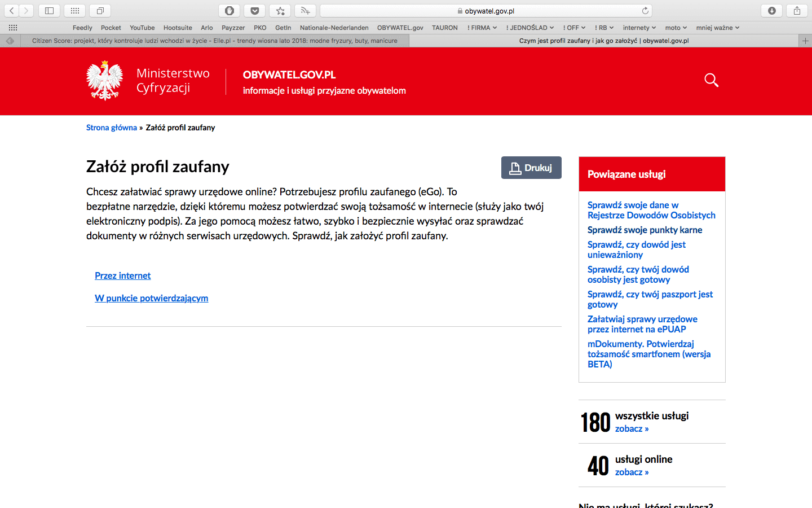
Task: Open the 'Przez internet' link
Action: click(x=123, y=275)
